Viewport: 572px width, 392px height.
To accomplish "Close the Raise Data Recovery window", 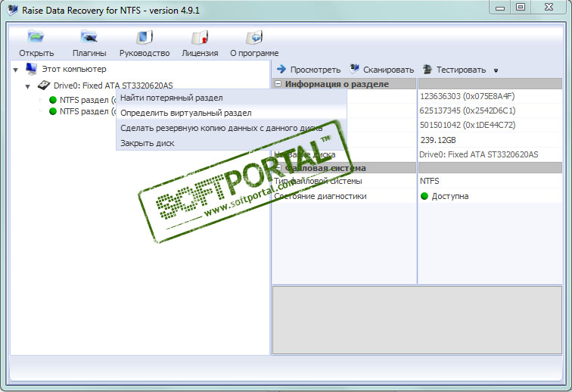I will pos(549,8).
